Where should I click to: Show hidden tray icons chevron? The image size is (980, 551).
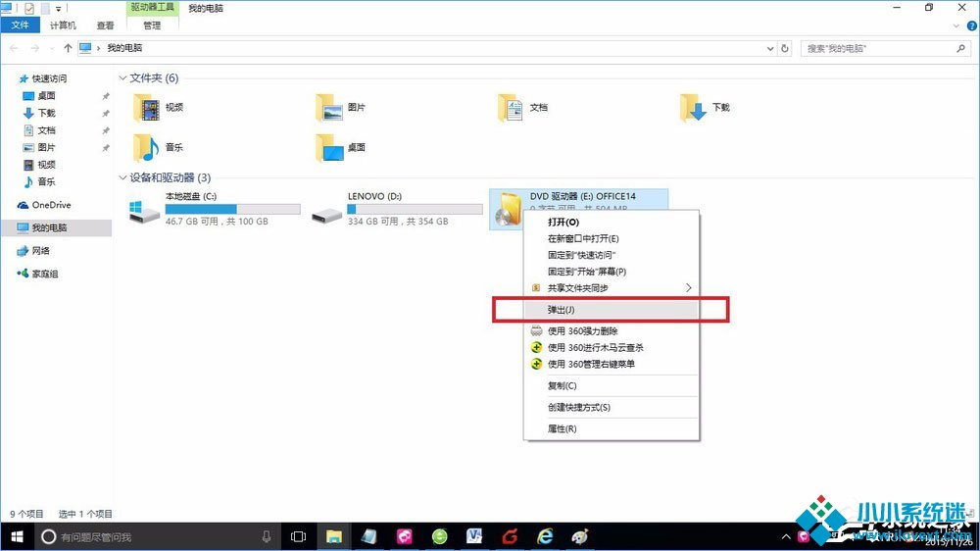[x=786, y=536]
